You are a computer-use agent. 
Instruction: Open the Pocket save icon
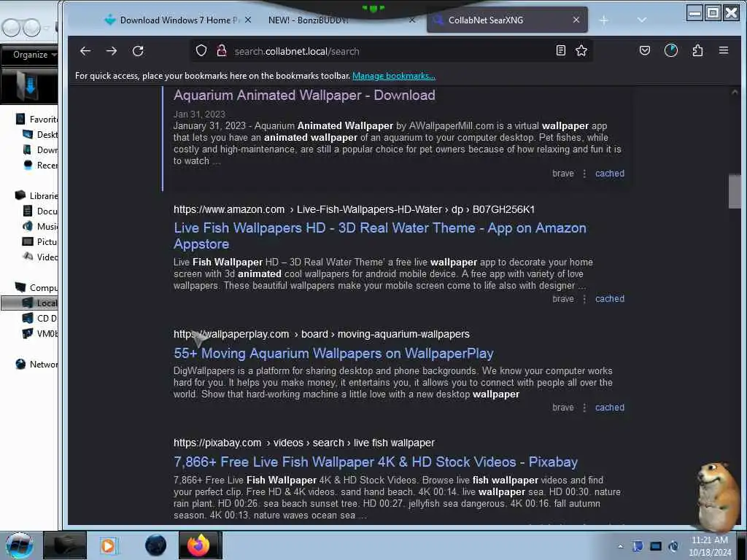645,50
